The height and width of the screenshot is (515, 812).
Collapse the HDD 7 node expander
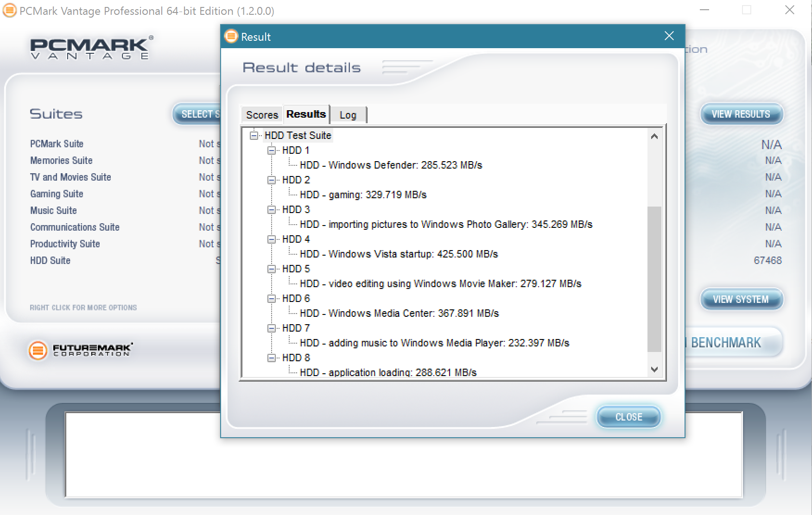(x=271, y=328)
